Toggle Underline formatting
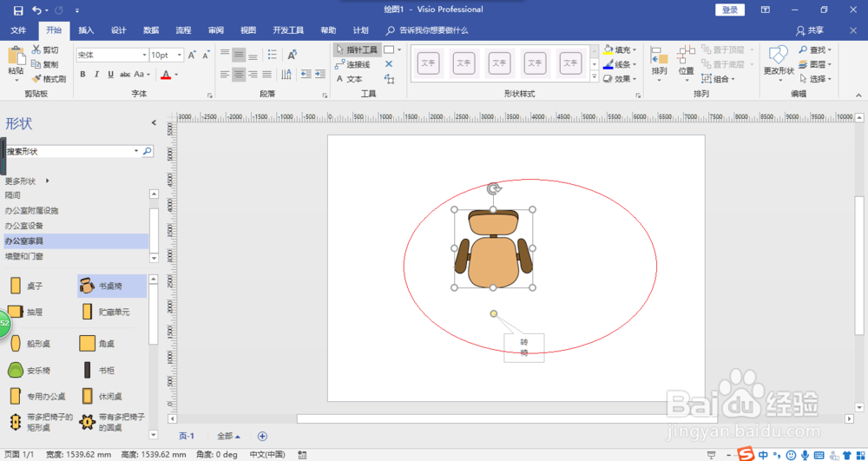 [111, 74]
